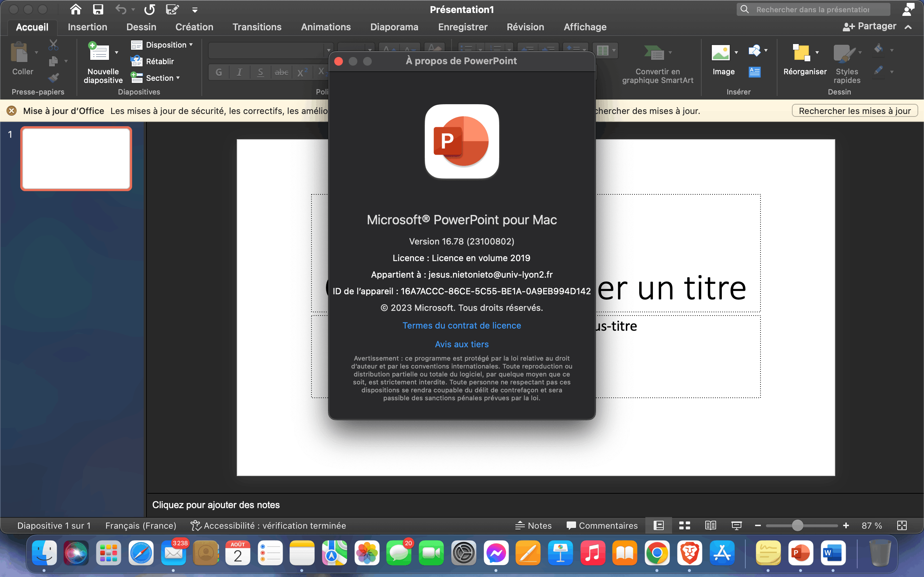
Task: Click the Save icon in title bar
Action: pyautogui.click(x=98, y=9)
